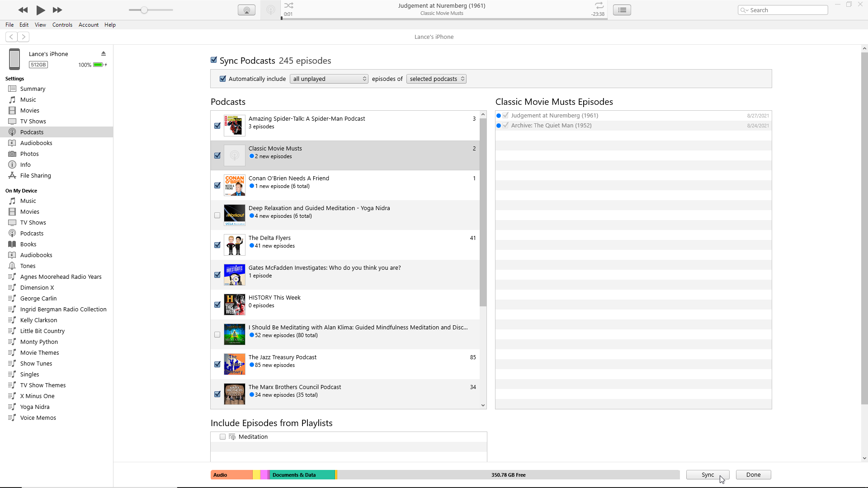Image resolution: width=868 pixels, height=488 pixels.
Task: Open the Account menu
Action: [x=89, y=25]
